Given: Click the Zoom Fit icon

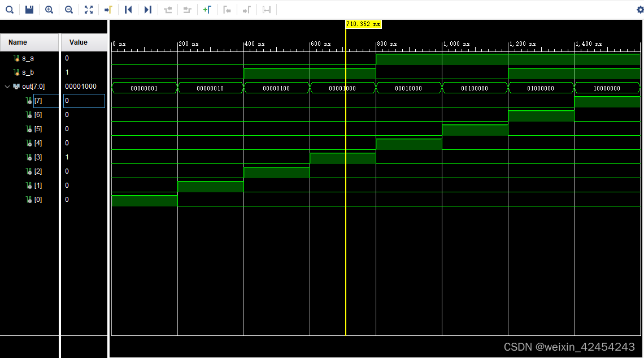Looking at the screenshot, I should click(x=88, y=10).
